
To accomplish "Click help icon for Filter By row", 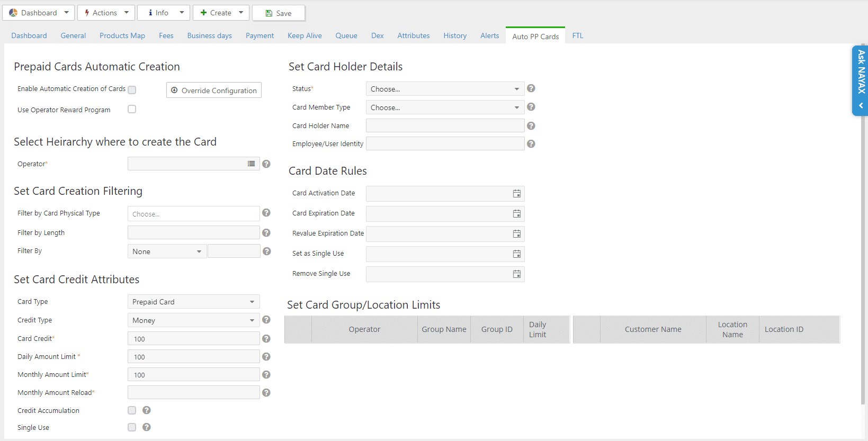I will (x=267, y=251).
